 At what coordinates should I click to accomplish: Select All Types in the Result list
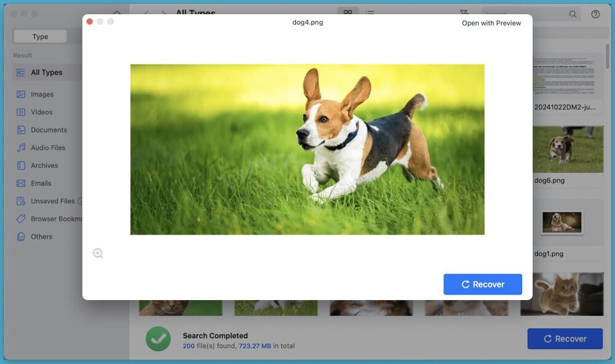coord(46,72)
